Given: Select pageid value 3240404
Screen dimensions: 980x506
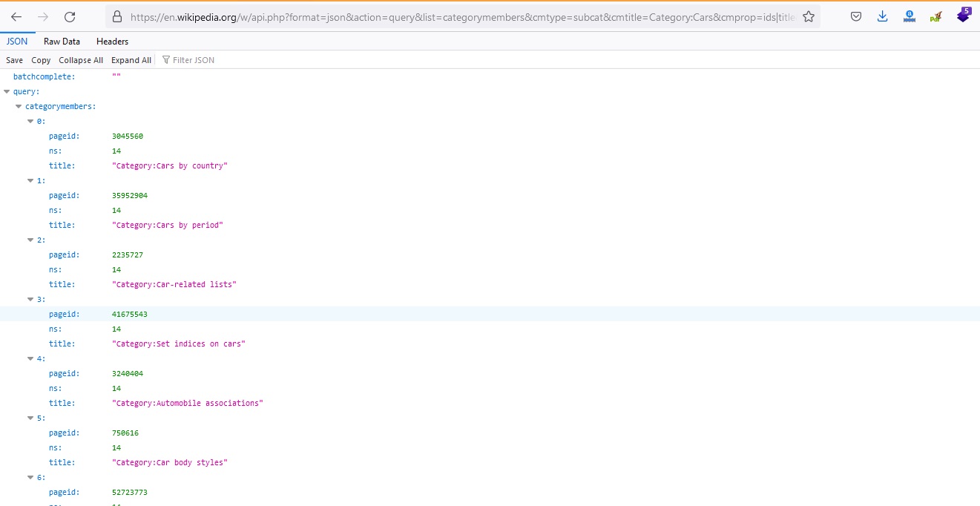Looking at the screenshot, I should click(x=128, y=374).
